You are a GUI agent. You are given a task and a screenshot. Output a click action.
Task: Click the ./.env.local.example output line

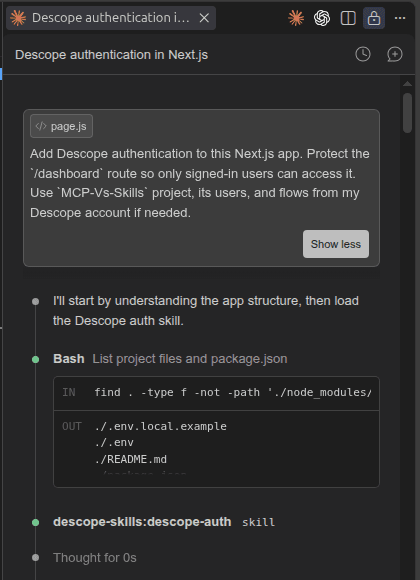click(161, 426)
